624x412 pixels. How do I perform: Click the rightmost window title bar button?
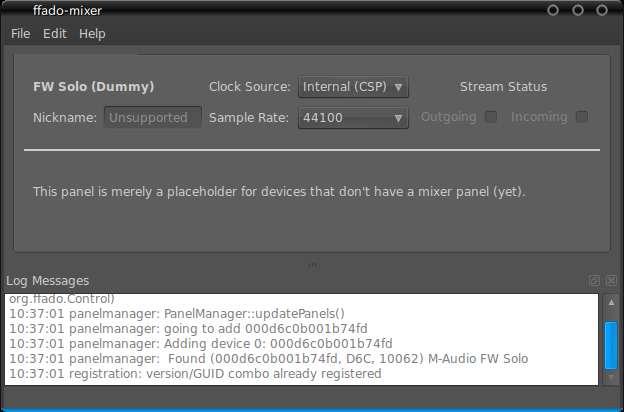point(602,10)
